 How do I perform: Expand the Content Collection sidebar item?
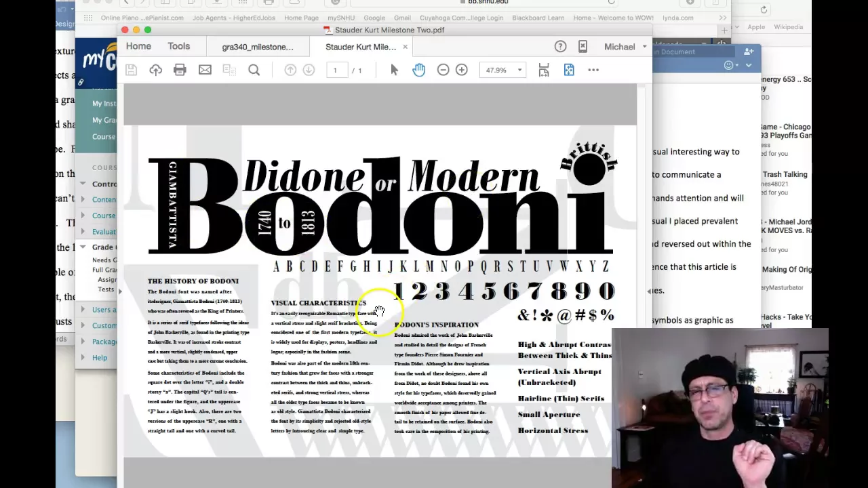tap(83, 199)
